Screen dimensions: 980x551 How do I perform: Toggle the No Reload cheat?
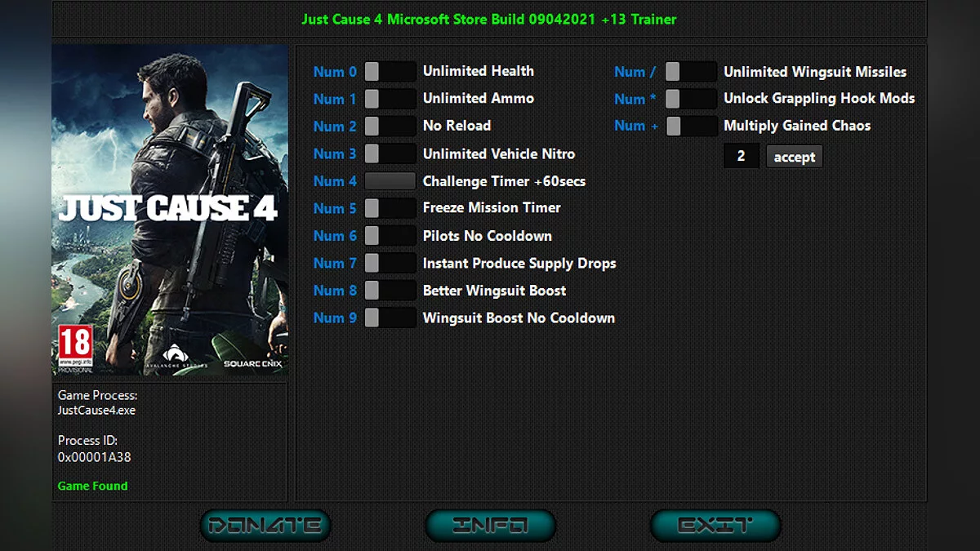point(390,126)
